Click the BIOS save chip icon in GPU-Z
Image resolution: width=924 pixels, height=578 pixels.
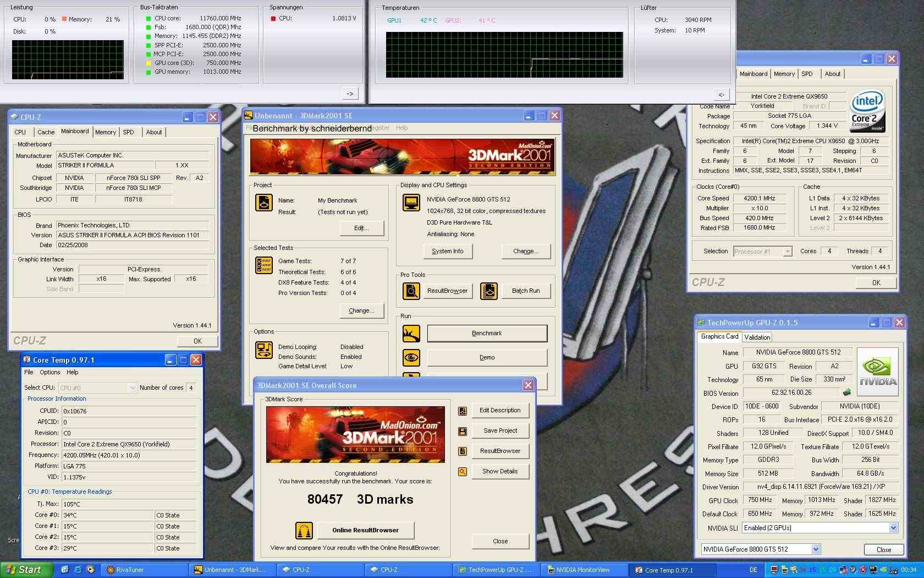(x=847, y=392)
